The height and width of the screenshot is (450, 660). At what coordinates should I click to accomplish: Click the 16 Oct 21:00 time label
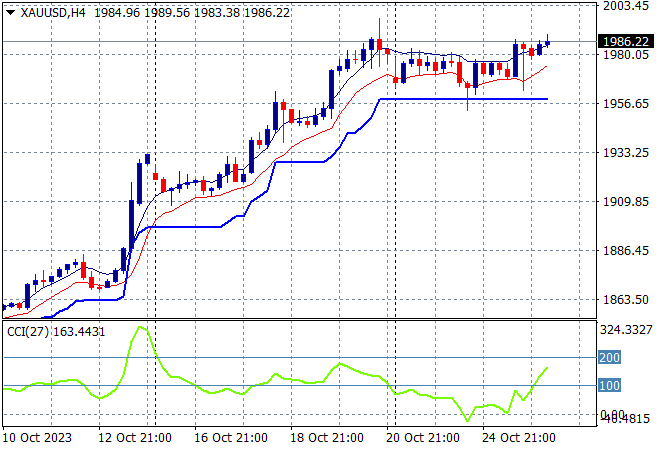click(231, 438)
